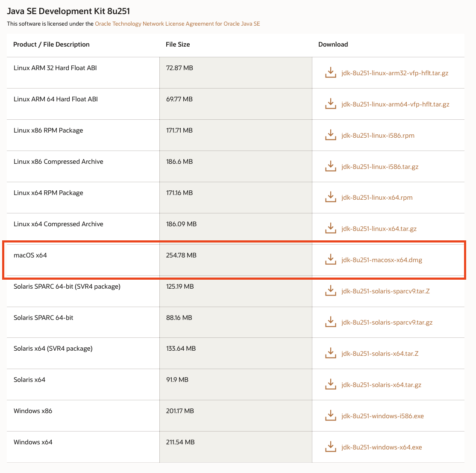
Task: Select Linux x86 RPM Package description
Action: tap(48, 130)
